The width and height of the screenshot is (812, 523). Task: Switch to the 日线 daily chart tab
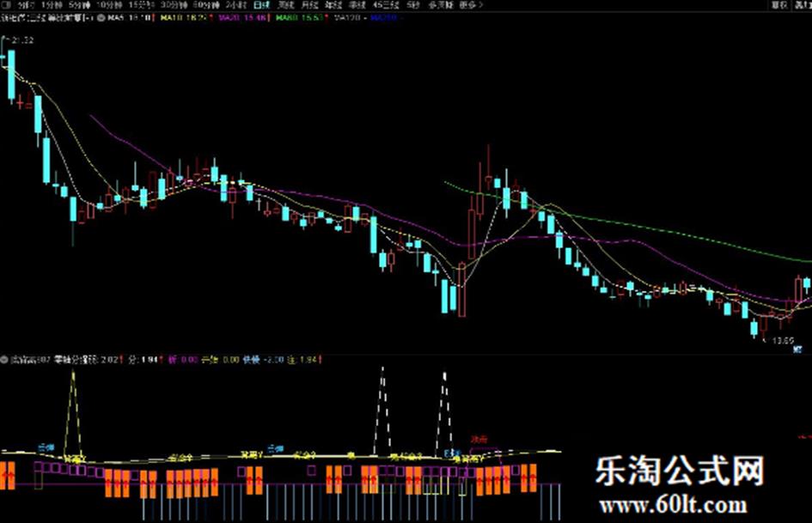pyautogui.click(x=262, y=5)
